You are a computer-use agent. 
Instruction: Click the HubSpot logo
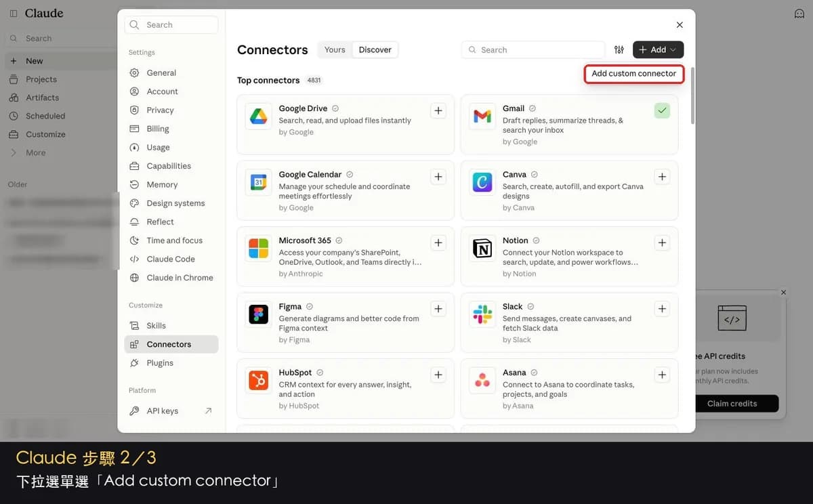click(x=258, y=381)
